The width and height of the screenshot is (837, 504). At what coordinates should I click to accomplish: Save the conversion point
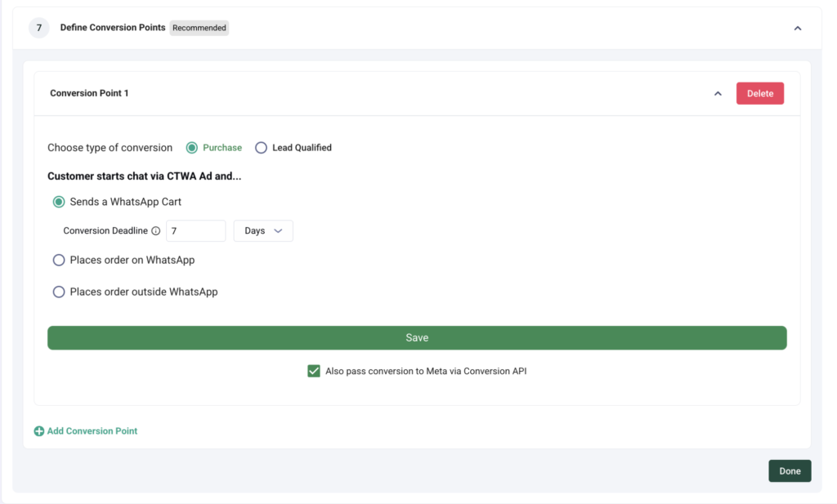pyautogui.click(x=417, y=338)
